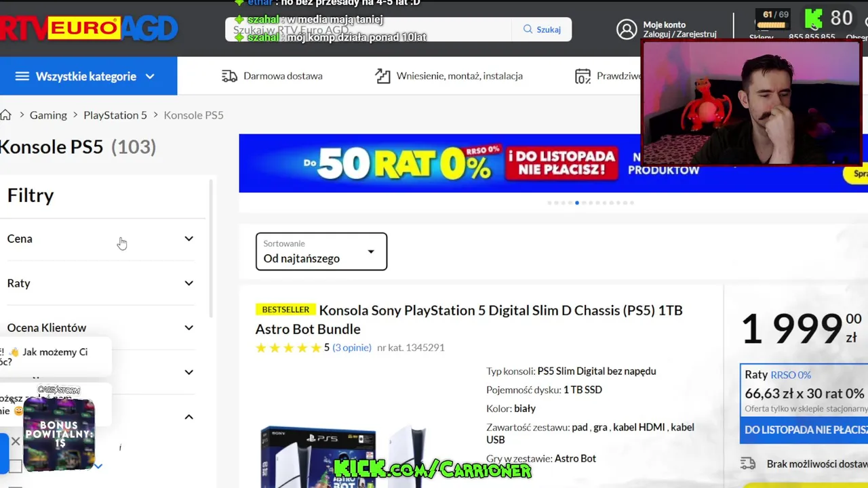Expand the Cena filter

click(x=100, y=239)
